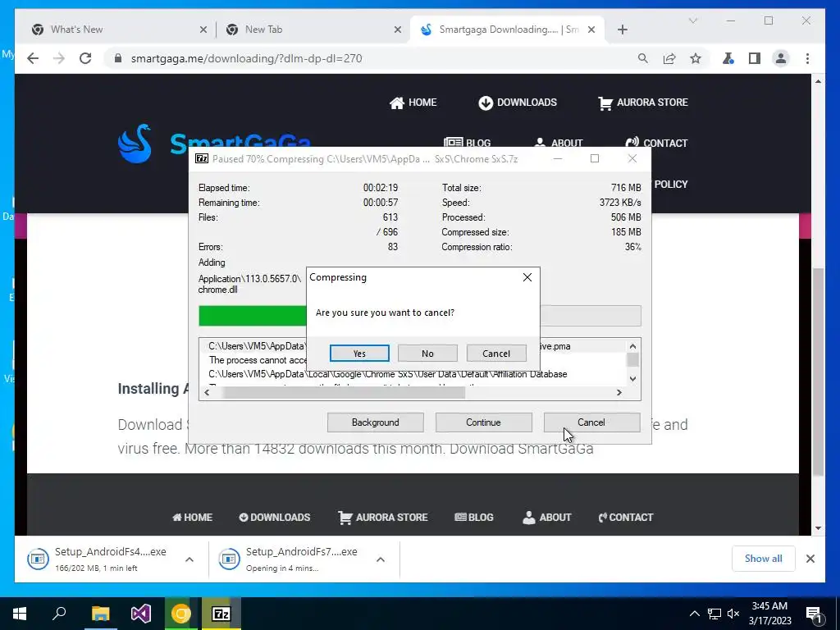
Task: Click the Background button in 7-Zip
Action: point(376,422)
